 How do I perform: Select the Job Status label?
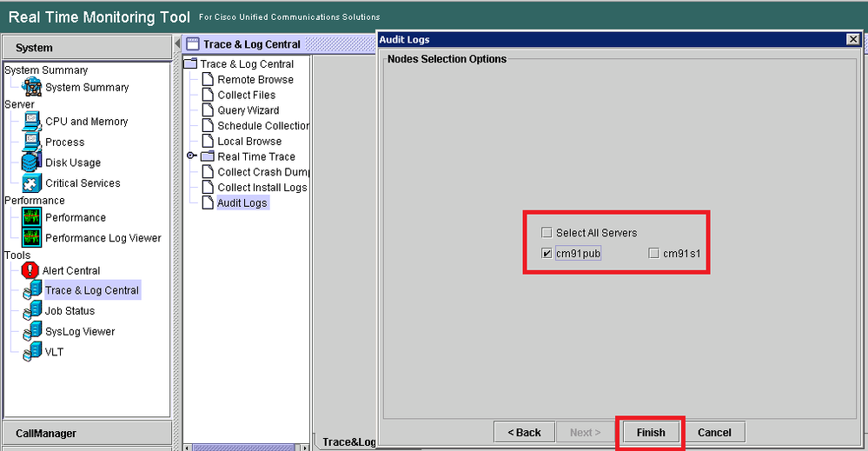click(70, 311)
